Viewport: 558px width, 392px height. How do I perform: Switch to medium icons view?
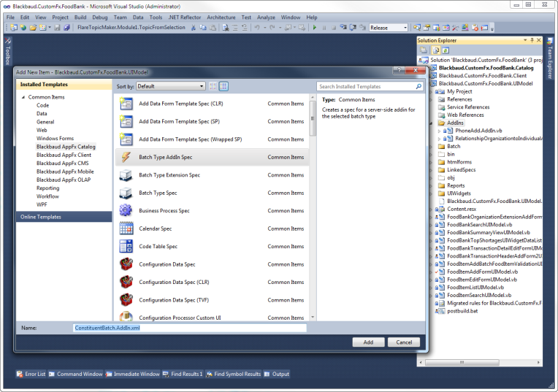click(223, 86)
